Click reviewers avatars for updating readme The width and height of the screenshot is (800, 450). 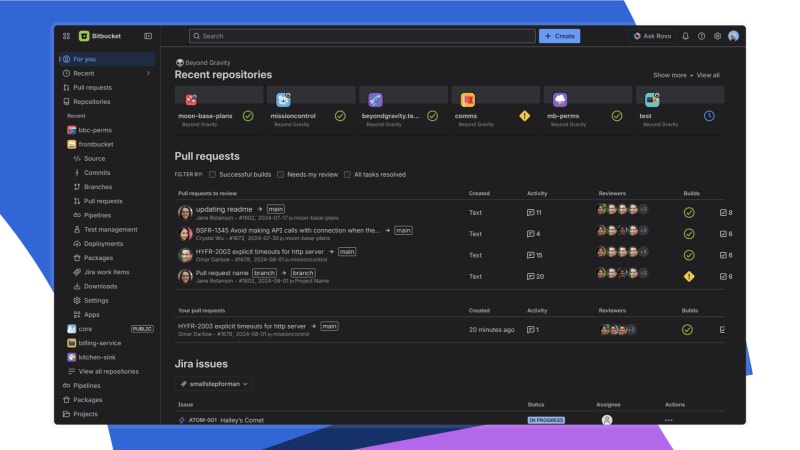622,209
